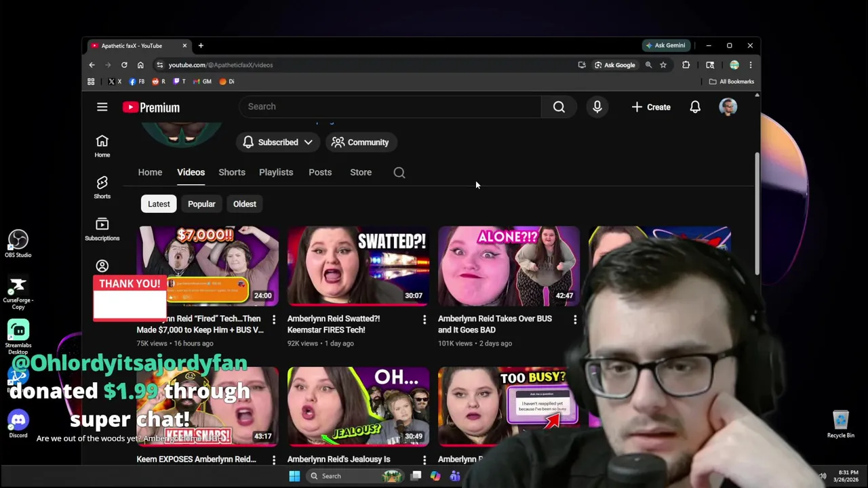Click the OH... JEALOUS? video thumbnail
Screen dimensions: 868x488
coord(358,407)
